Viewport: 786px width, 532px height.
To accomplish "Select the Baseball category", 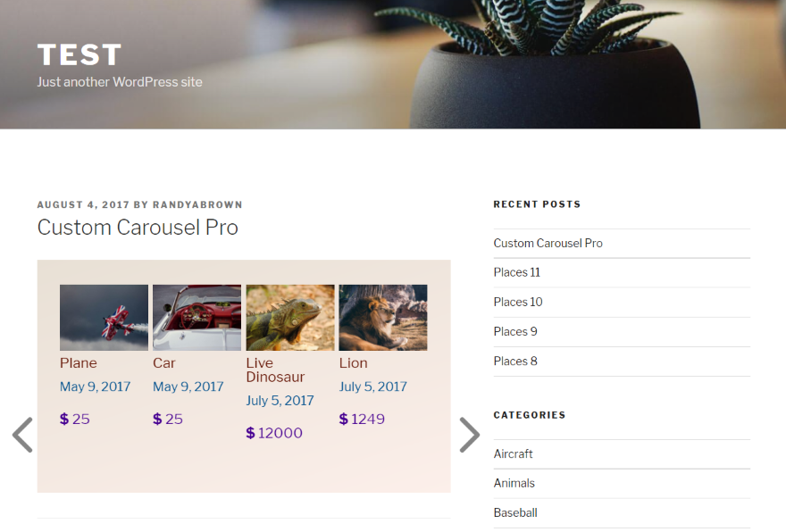I will click(x=515, y=512).
